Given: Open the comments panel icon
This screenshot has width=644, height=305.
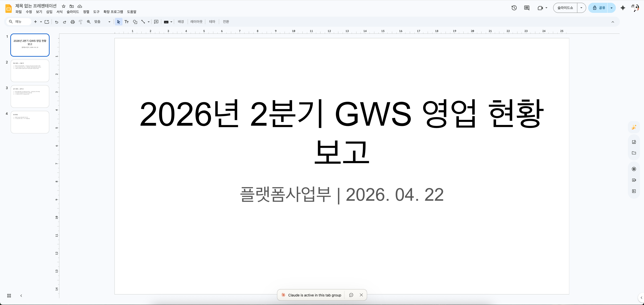Looking at the screenshot, I should 527,8.
